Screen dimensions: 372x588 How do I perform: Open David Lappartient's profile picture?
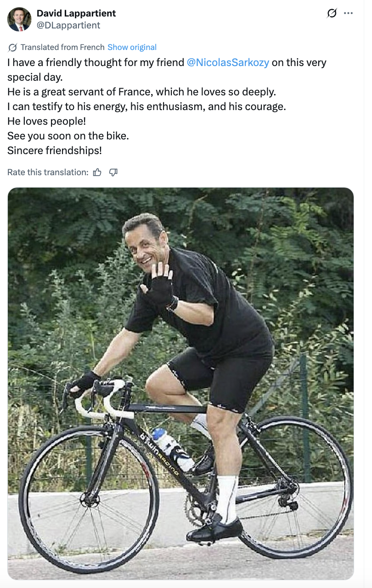[x=19, y=19]
